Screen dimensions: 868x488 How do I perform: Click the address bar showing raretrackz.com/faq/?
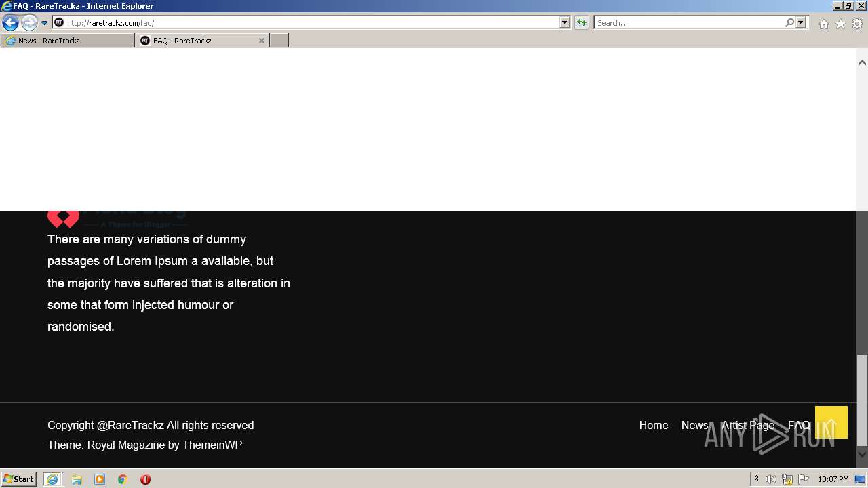click(305, 23)
